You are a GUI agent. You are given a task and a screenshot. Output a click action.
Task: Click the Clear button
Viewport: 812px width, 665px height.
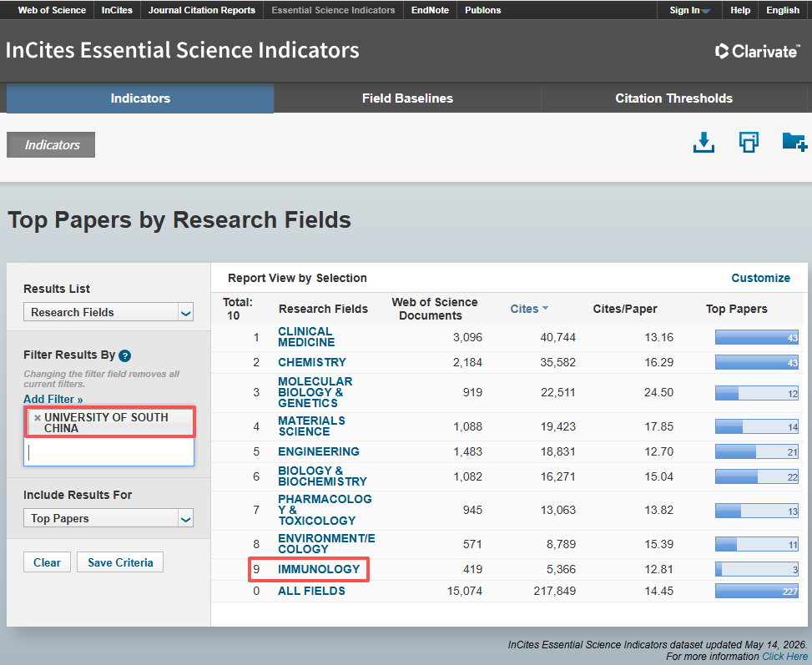pos(47,562)
